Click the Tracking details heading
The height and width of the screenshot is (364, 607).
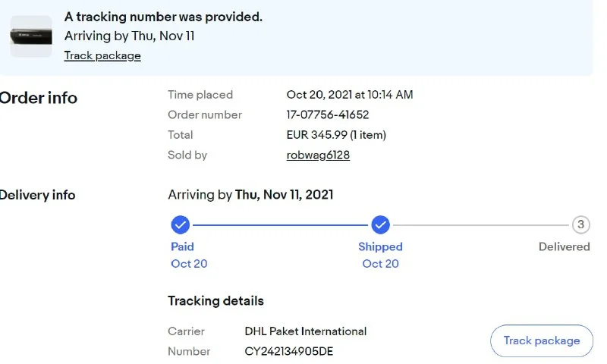[215, 301]
